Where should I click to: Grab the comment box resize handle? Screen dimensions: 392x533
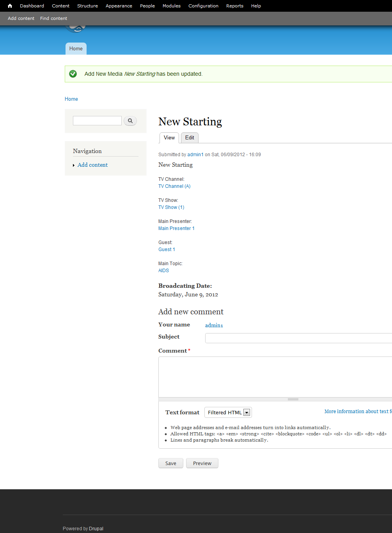point(293,399)
